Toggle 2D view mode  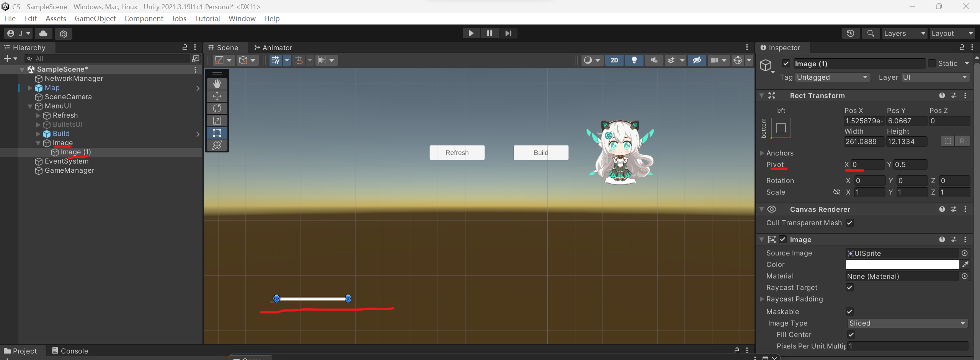click(x=614, y=60)
